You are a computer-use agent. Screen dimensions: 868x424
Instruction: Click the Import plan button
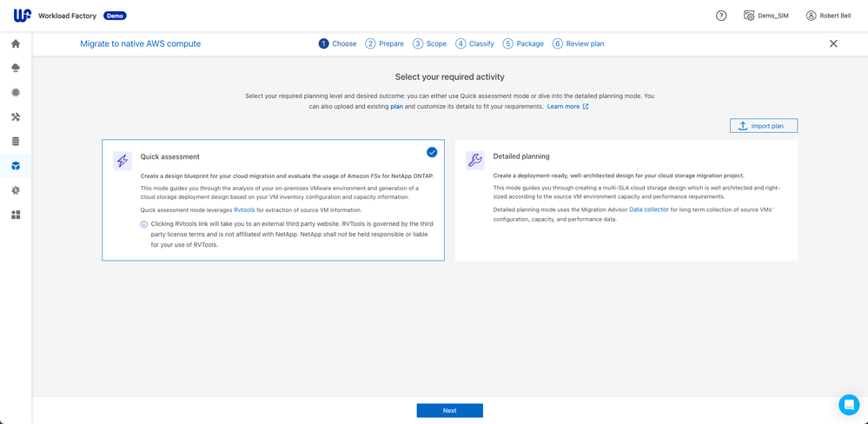(764, 126)
